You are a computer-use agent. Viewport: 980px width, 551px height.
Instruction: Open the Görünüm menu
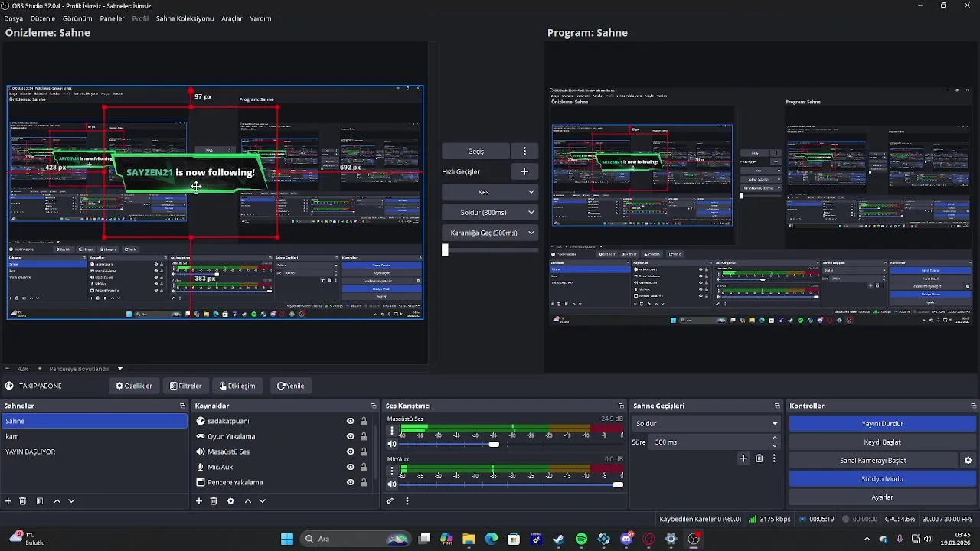click(77, 18)
